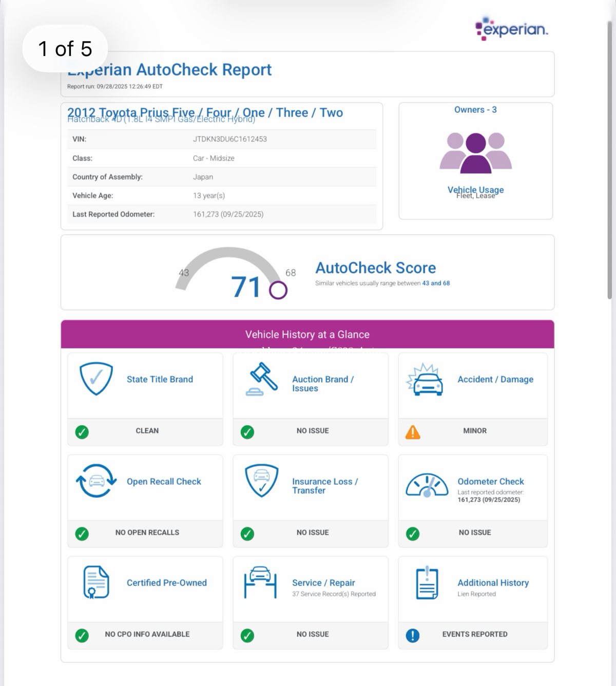616x686 pixels.
Task: Click the Service / Repair lift icon
Action: pyautogui.click(x=260, y=582)
